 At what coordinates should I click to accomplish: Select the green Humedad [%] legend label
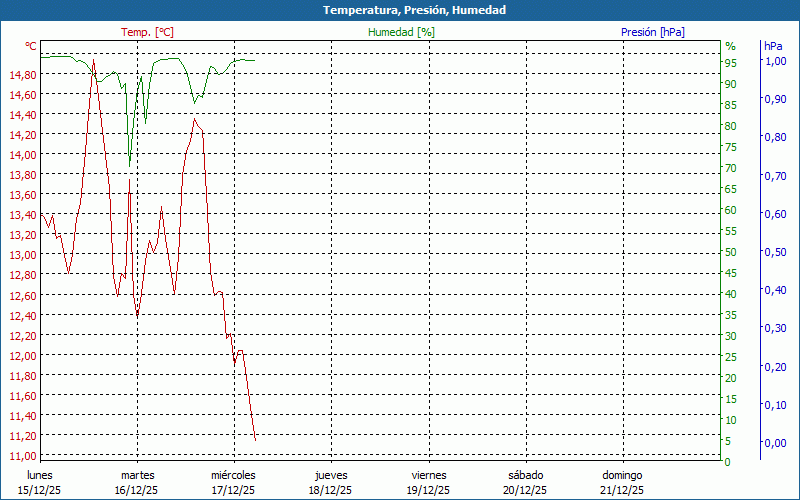pyautogui.click(x=401, y=32)
